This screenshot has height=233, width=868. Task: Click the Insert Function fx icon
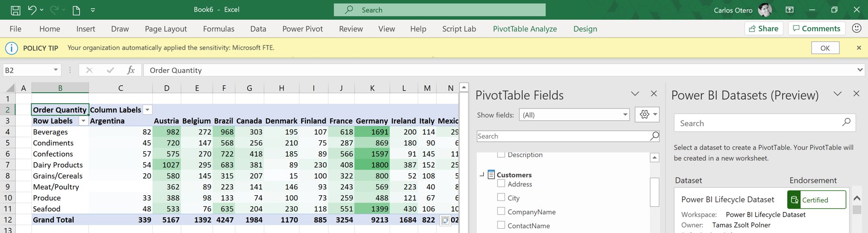tap(131, 70)
